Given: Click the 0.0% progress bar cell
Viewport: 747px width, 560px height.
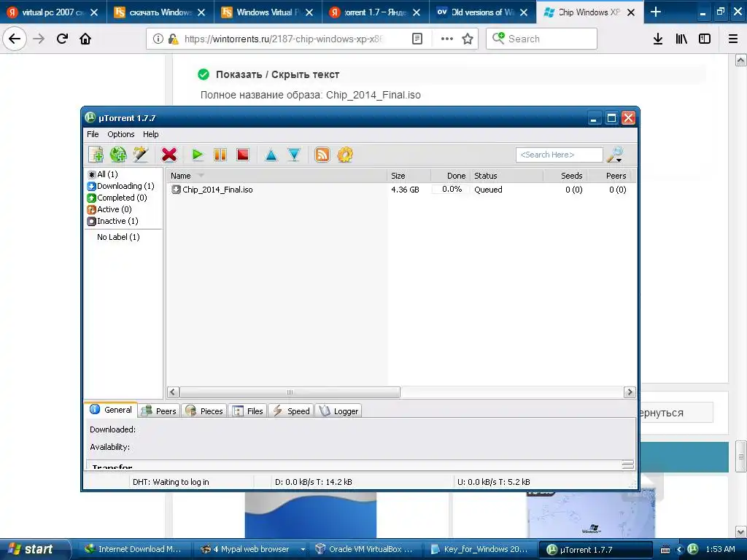Looking at the screenshot, I should (451, 189).
